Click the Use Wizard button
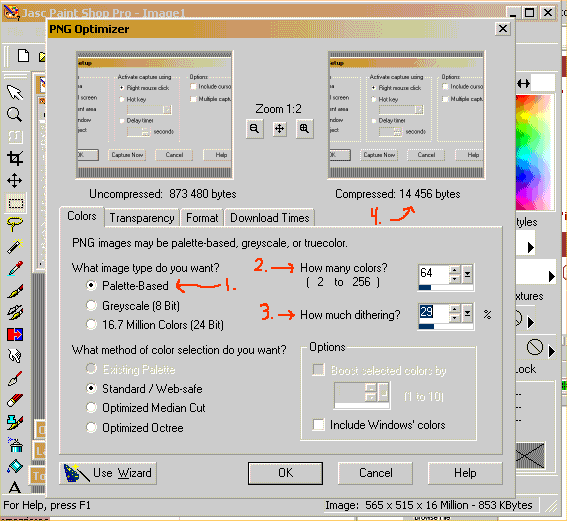Viewport: 567px width, 521px height. [108, 473]
